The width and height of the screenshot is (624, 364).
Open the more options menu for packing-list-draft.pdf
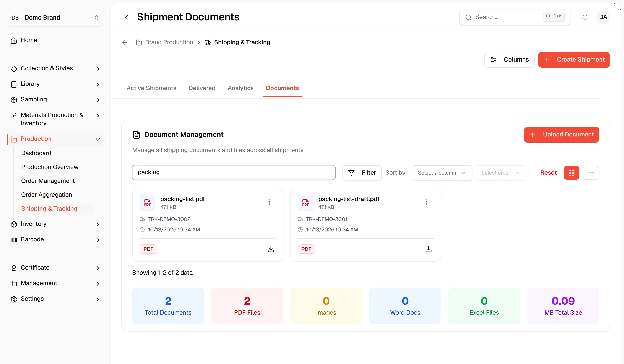(x=427, y=202)
